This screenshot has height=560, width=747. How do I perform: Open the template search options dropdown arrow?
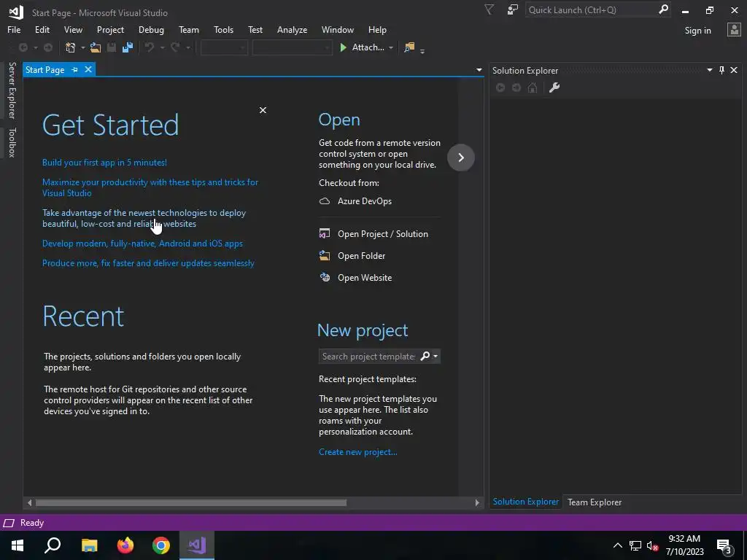(x=435, y=356)
